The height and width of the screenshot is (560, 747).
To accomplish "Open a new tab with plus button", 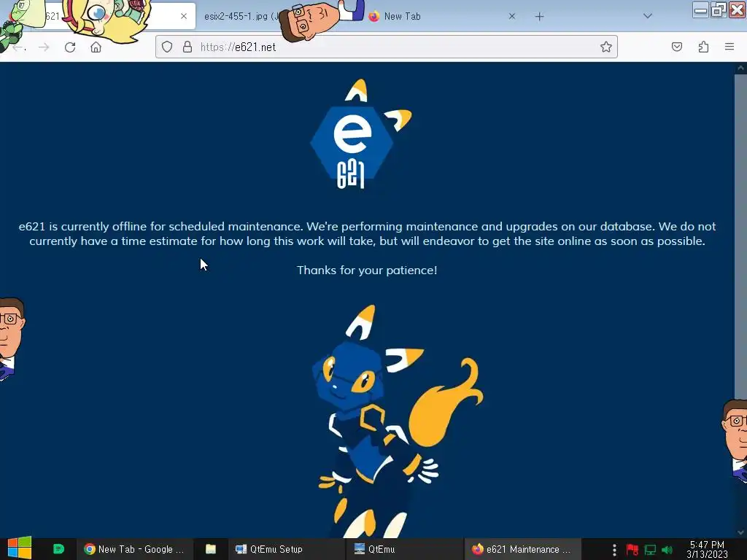I will tap(539, 17).
